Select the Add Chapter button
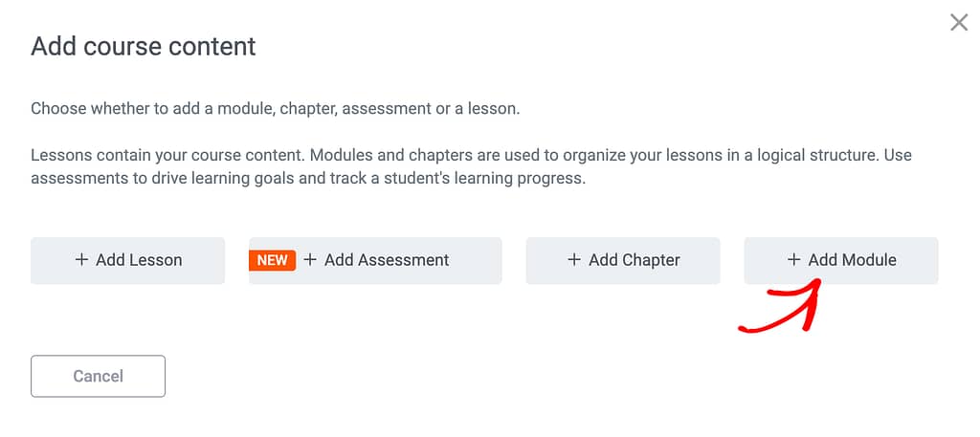This screenshot has width=980, height=437. pos(623,261)
